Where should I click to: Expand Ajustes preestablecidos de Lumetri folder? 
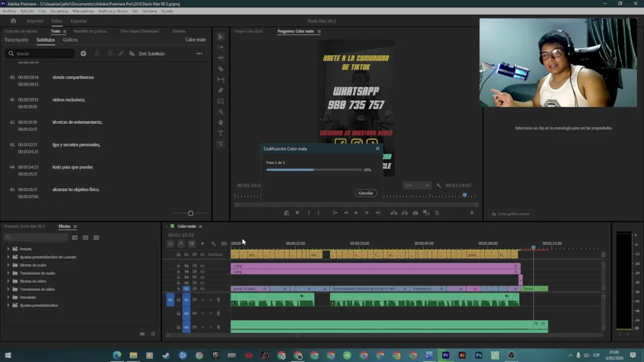pos(8,257)
